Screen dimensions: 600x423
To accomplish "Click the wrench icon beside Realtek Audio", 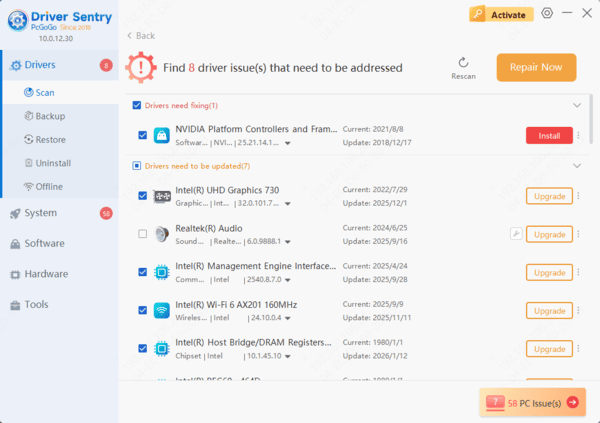I will (516, 234).
